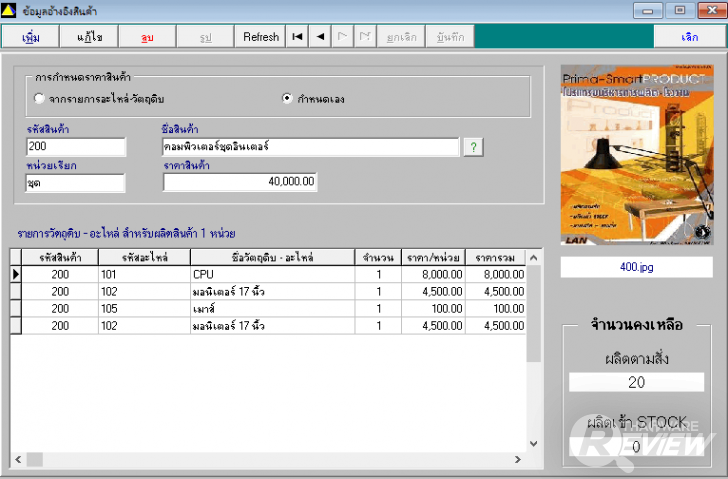The width and height of the screenshot is (728, 479).
Task: Click the product name field
Action: click(x=311, y=147)
